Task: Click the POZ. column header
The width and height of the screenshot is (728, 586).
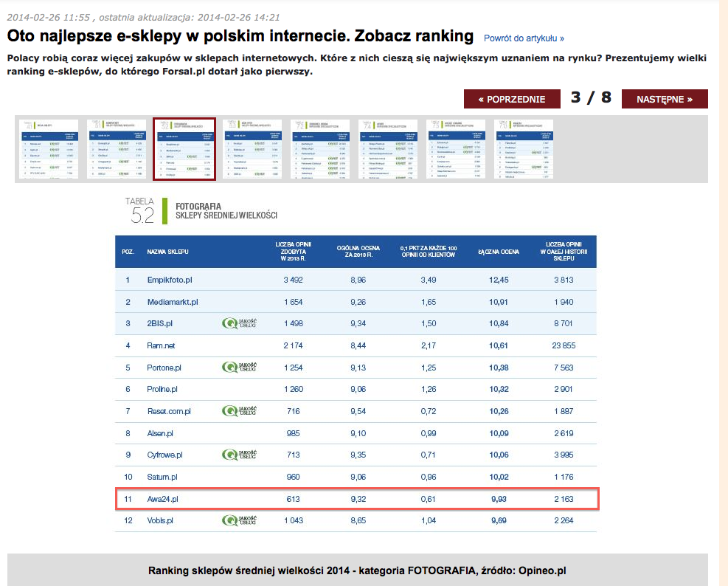Action: 128,252
